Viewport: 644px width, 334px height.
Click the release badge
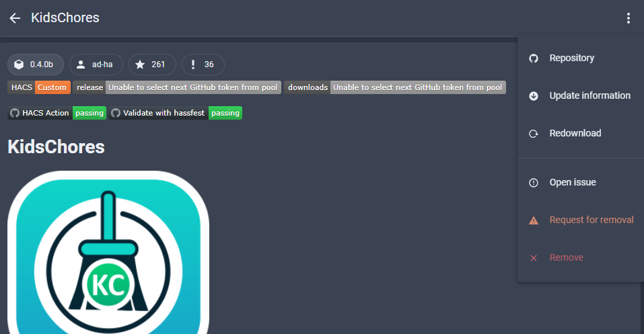coord(177,87)
